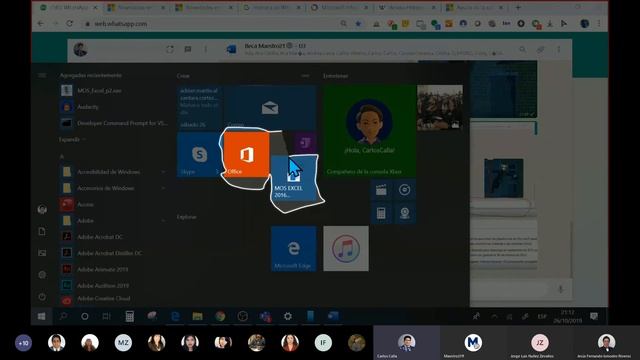
Task: Expand the Adobe folder
Action: click(113, 220)
